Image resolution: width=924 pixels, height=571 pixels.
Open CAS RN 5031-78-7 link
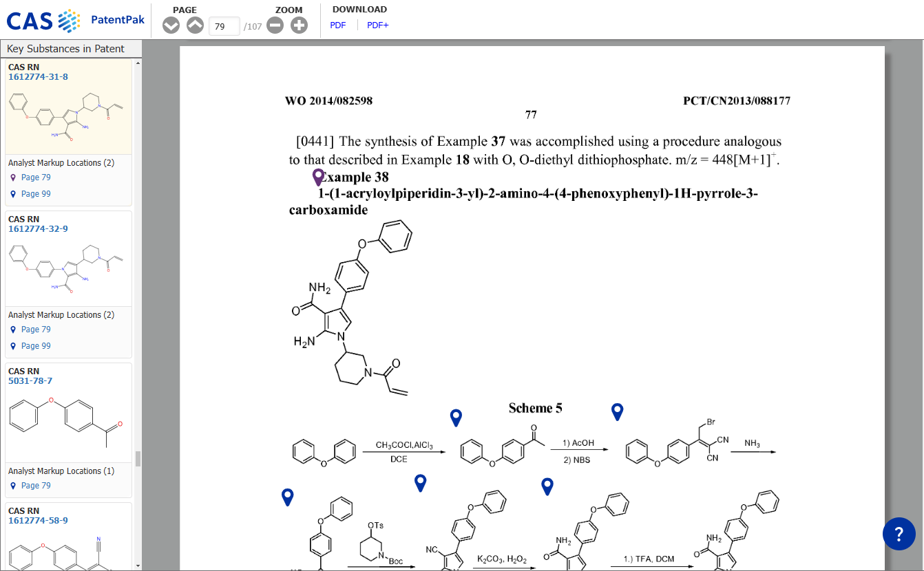[x=30, y=381]
